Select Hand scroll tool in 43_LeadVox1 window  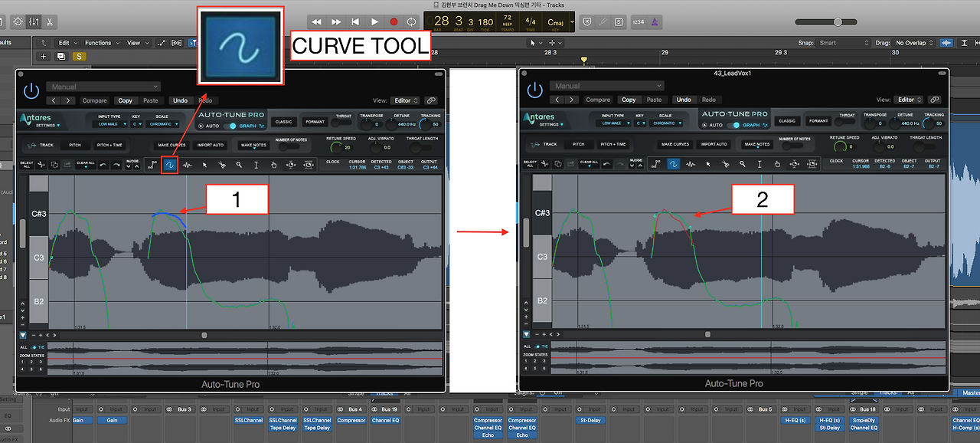click(x=777, y=163)
